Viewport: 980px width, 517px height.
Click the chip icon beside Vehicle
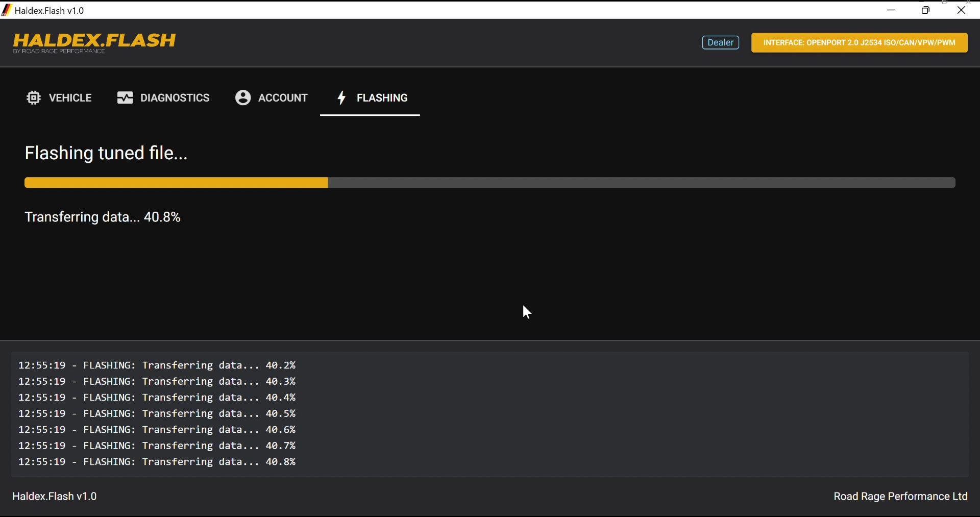34,98
